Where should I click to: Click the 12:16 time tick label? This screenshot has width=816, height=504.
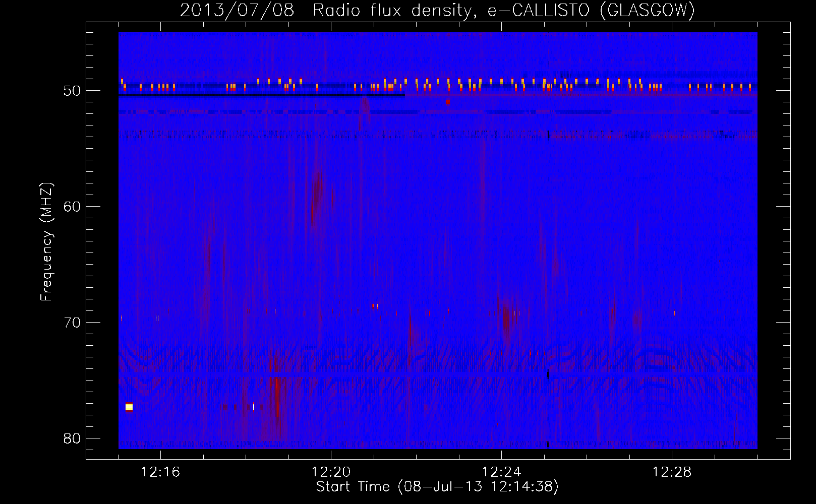click(160, 472)
